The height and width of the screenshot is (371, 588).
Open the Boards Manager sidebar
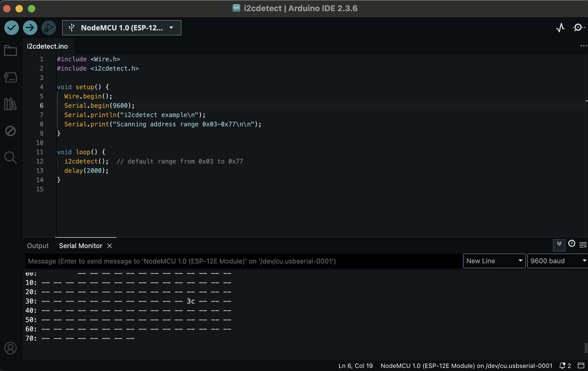(x=10, y=78)
